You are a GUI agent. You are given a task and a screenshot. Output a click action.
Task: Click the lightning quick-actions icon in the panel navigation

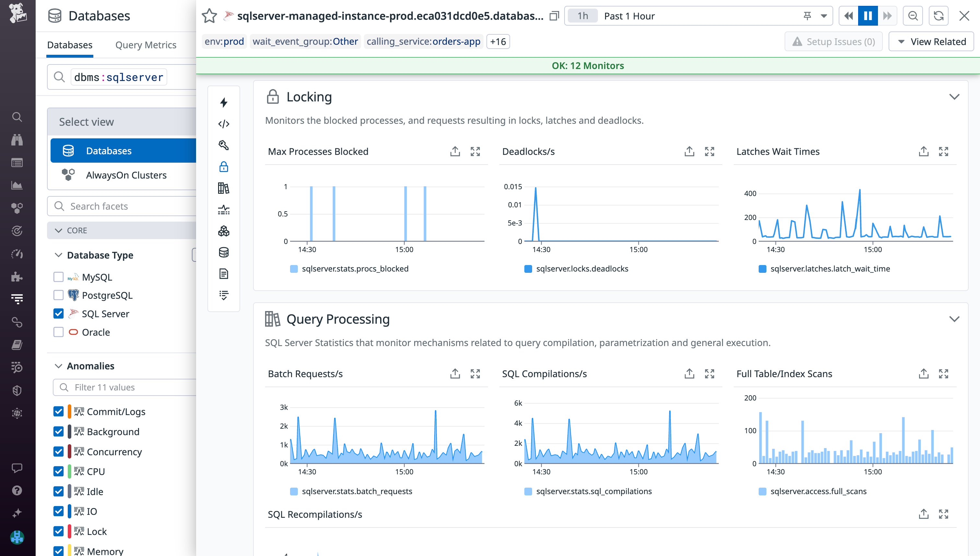click(x=223, y=102)
